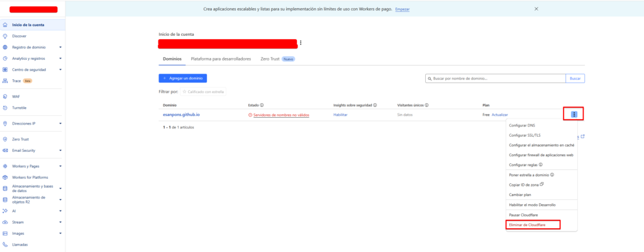Click the WAF shield icon
The width and height of the screenshot is (644, 252).
click(5, 97)
